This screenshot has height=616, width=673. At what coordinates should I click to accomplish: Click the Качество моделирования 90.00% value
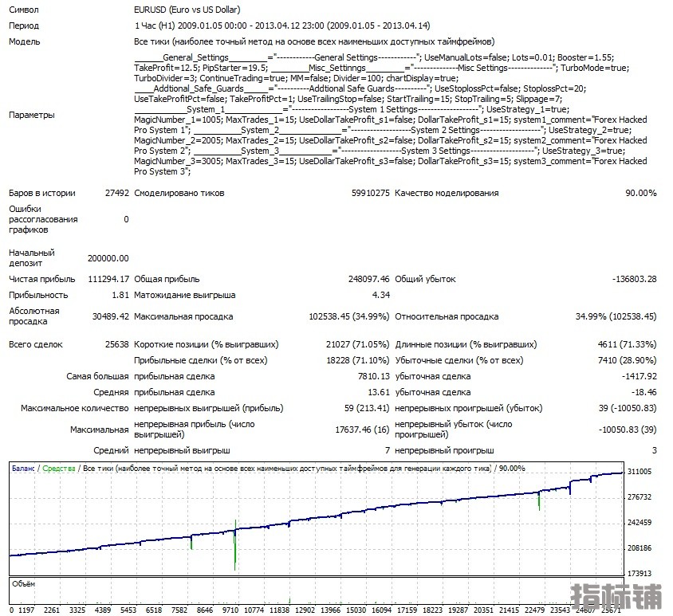640,193
